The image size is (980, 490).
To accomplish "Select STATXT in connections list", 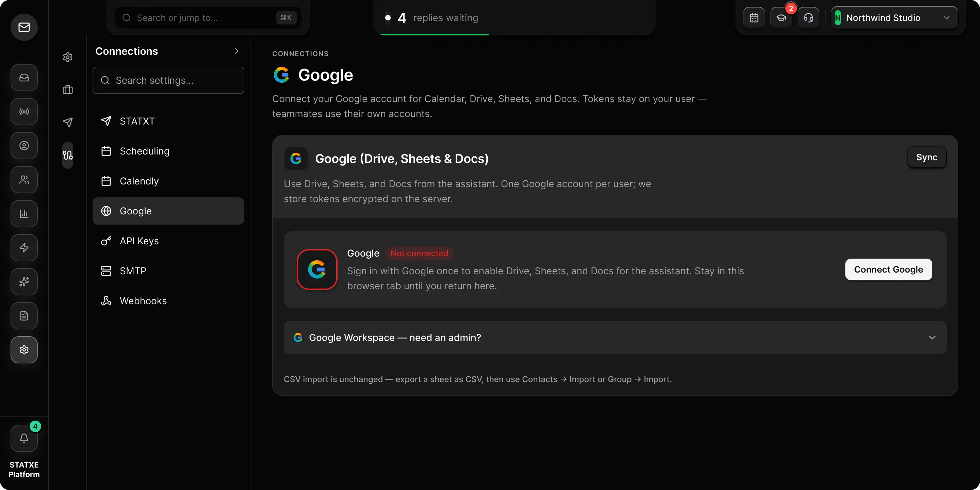I will (168, 121).
